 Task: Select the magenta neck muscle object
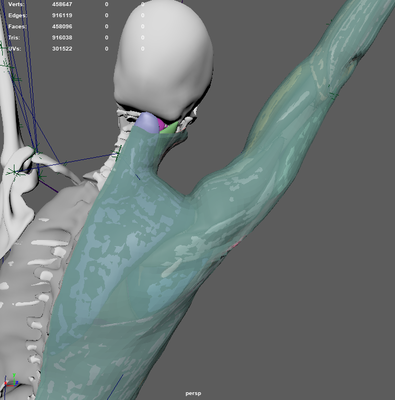tap(161, 125)
